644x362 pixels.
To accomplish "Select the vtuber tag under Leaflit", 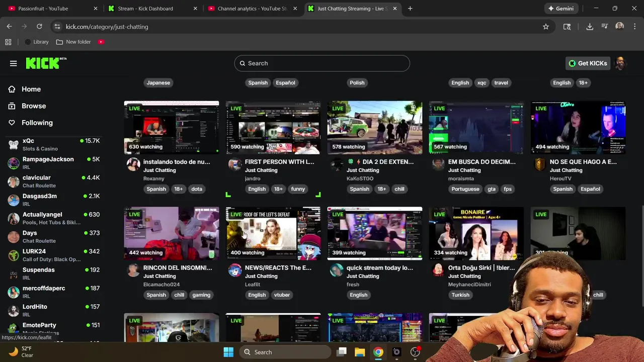I will tap(282, 295).
